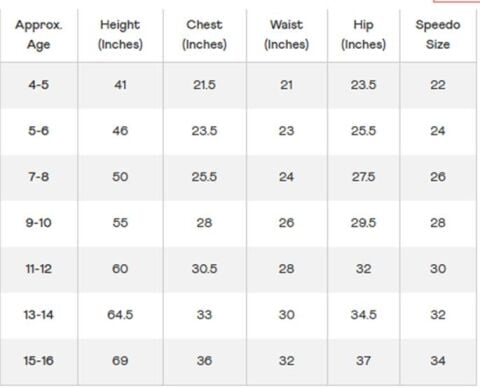Select the 5-6 age row cell

pos(39,131)
